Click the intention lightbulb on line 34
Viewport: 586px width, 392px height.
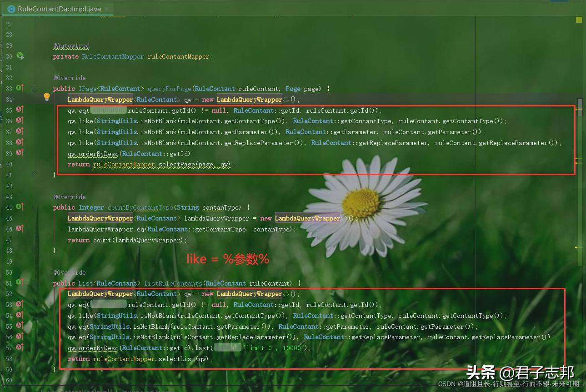(47, 97)
